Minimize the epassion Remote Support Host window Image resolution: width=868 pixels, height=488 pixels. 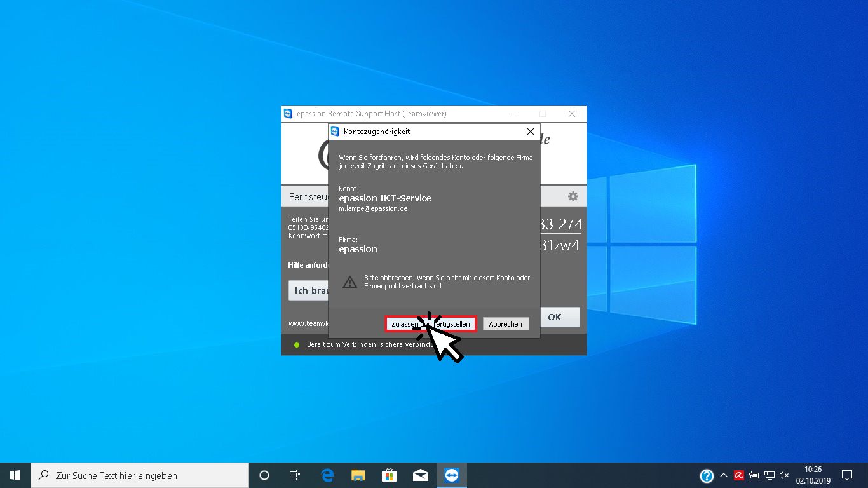[x=513, y=114]
